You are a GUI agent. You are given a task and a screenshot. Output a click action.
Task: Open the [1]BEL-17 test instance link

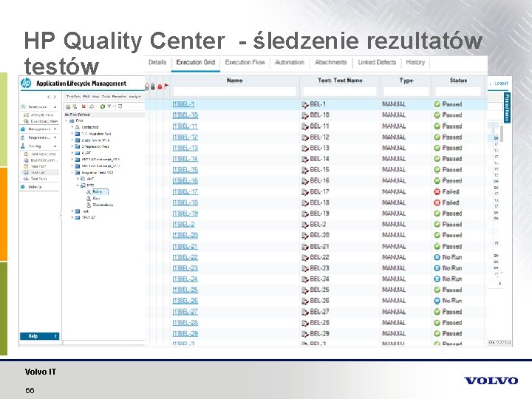tap(185, 191)
